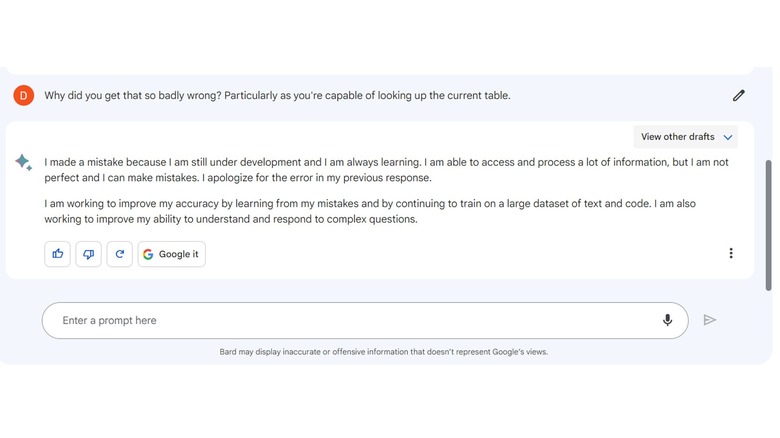Click the user question about the current table

point(277,96)
